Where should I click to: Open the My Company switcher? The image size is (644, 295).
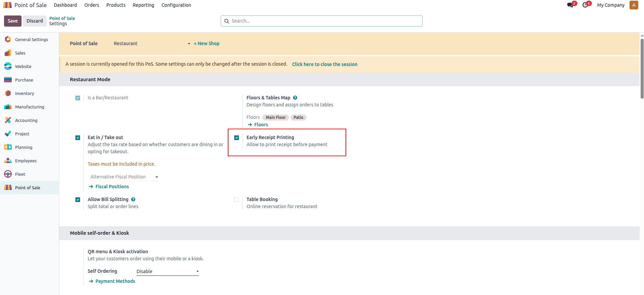611,5
